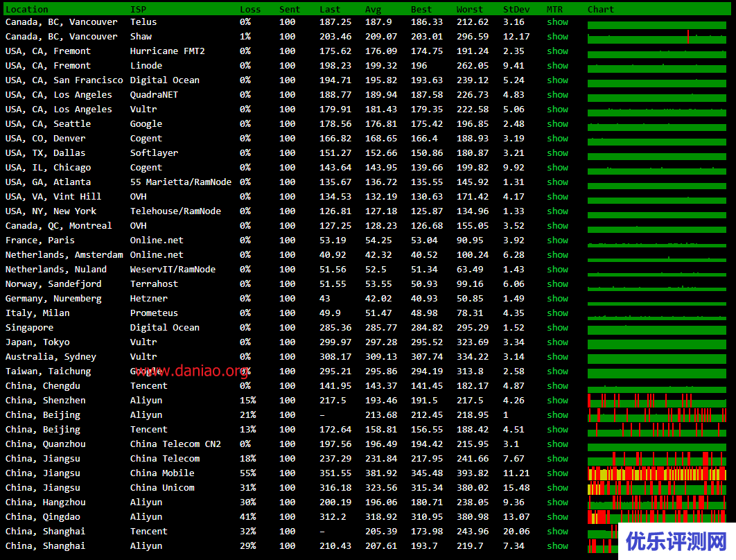Click show link in Linode Fremont row
The height and width of the screenshot is (560, 736).
(557, 66)
